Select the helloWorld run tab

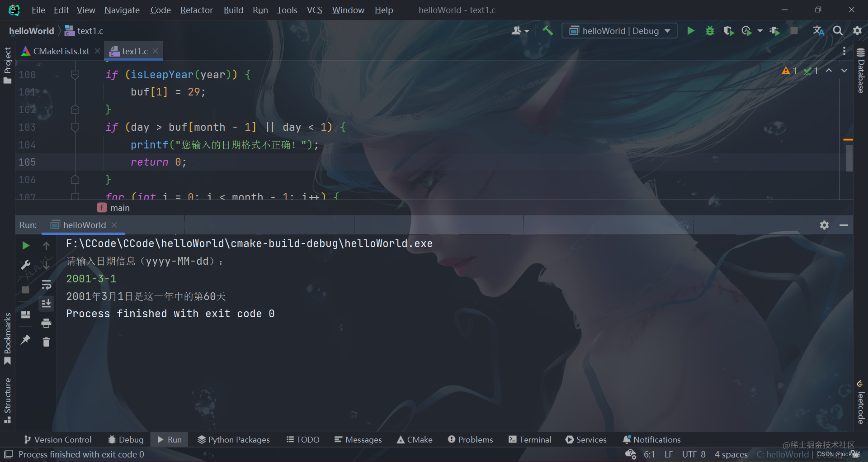click(x=84, y=225)
